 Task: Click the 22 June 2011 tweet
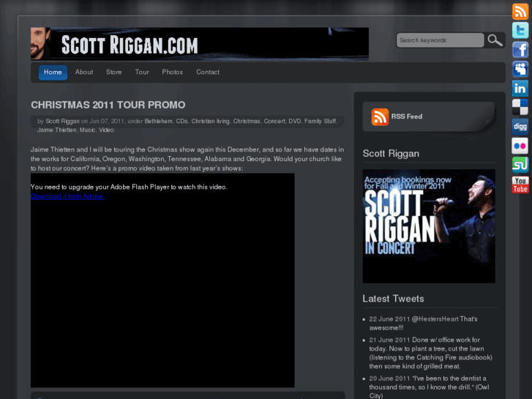423,324
